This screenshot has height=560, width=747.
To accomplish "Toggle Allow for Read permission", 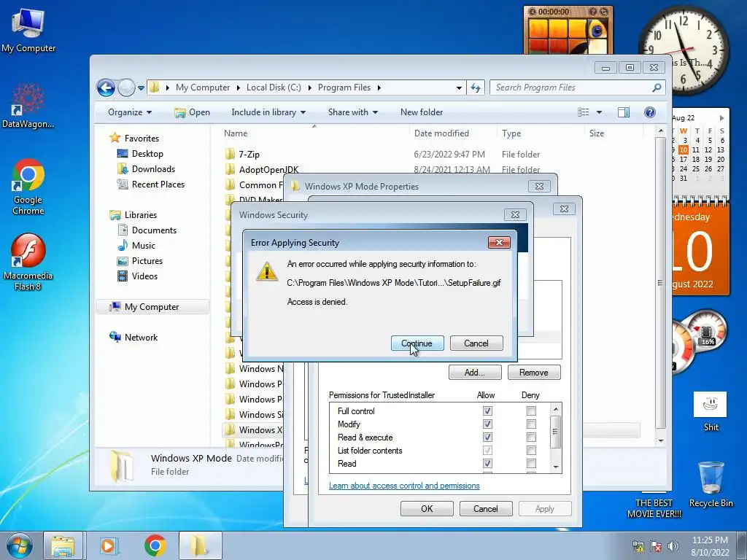I will click(x=487, y=463).
